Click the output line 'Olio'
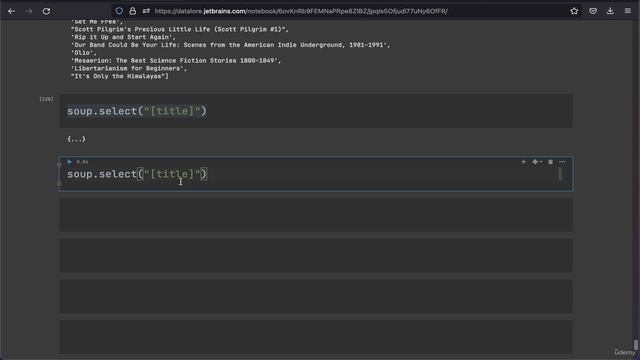Viewport: 640px width, 360px height. 84,53
